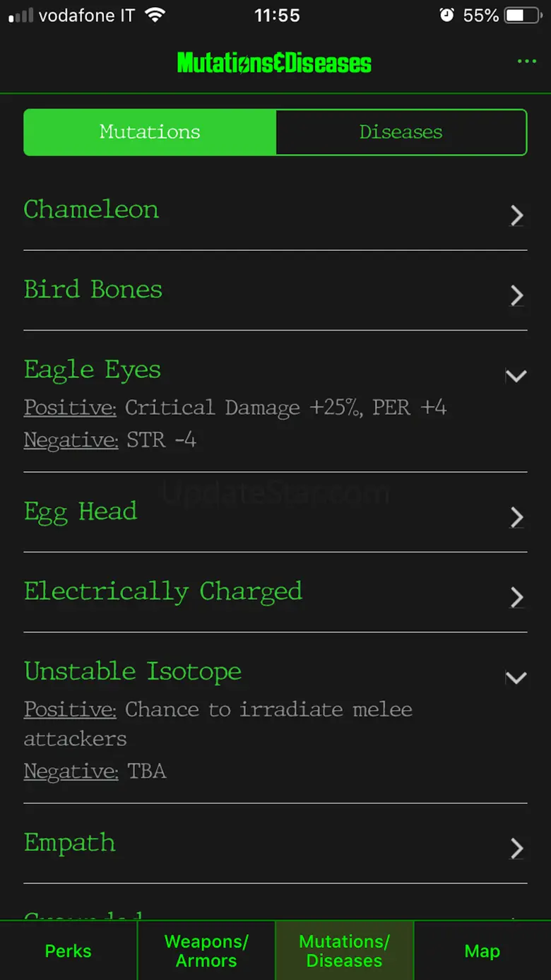Open the Perks tab
Screen dimensions: 551x980
69,951
